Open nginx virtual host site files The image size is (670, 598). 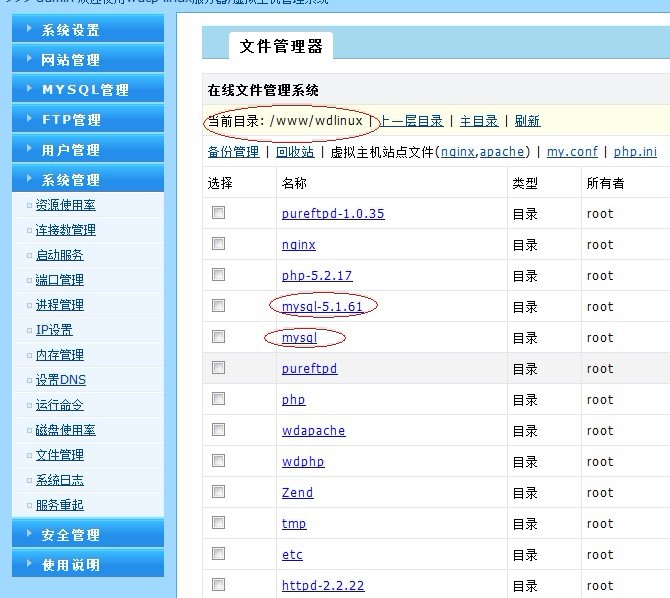[x=458, y=152]
